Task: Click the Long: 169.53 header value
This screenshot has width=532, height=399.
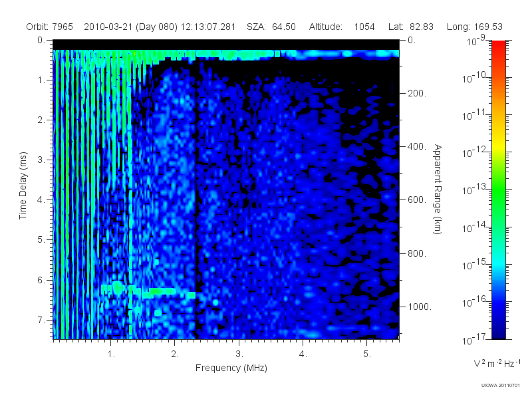Action: 475,27
